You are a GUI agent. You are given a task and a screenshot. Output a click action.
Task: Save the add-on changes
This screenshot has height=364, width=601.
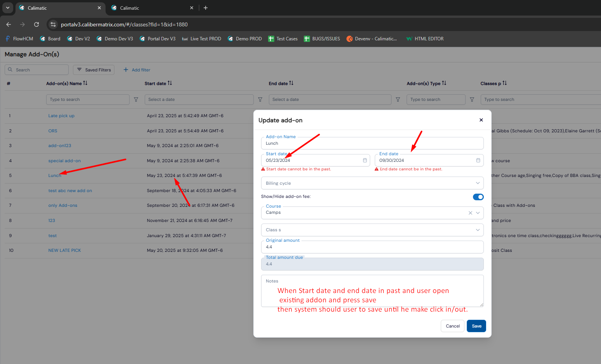coord(476,326)
